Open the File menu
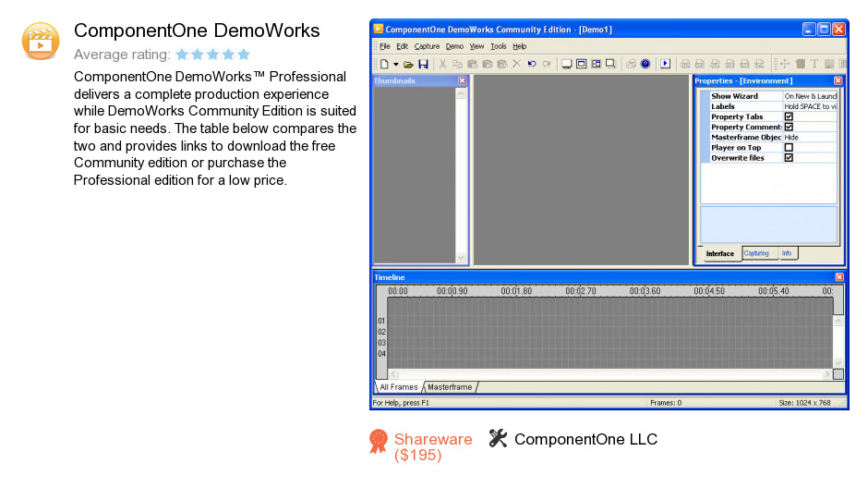This screenshot has width=868, height=488. pos(385,46)
